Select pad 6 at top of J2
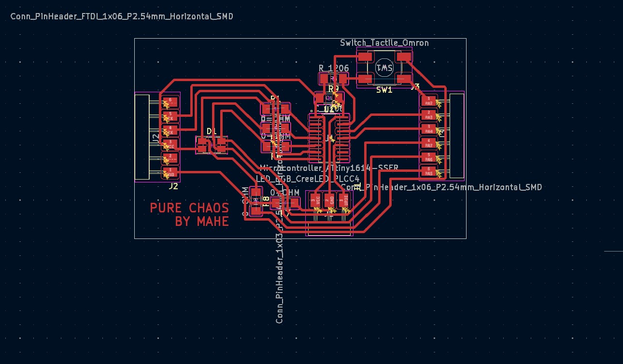 [171, 102]
